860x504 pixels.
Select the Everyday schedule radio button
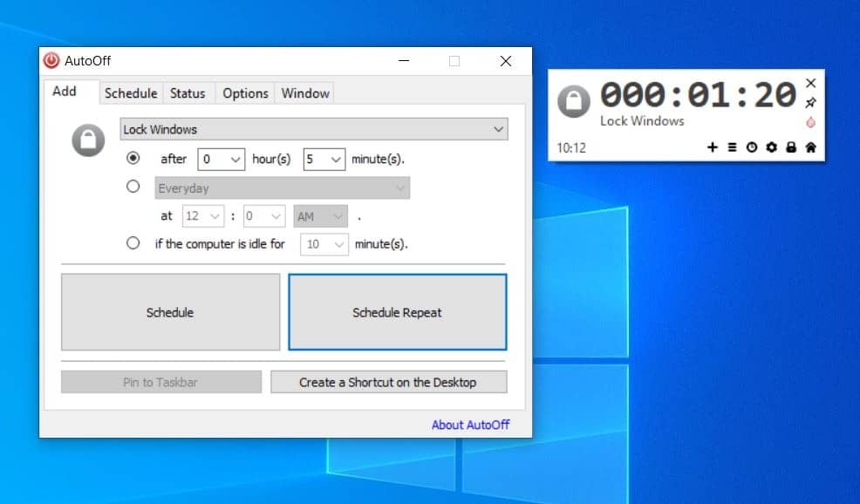tap(133, 187)
